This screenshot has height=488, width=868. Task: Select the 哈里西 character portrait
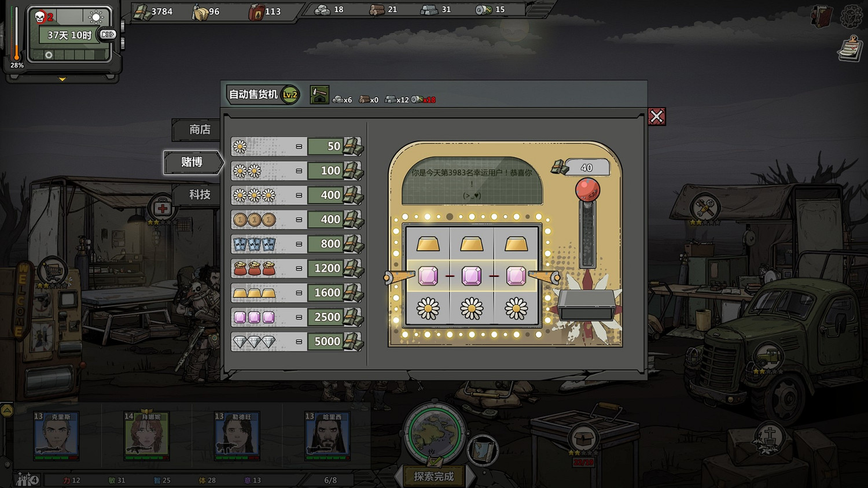(x=328, y=437)
